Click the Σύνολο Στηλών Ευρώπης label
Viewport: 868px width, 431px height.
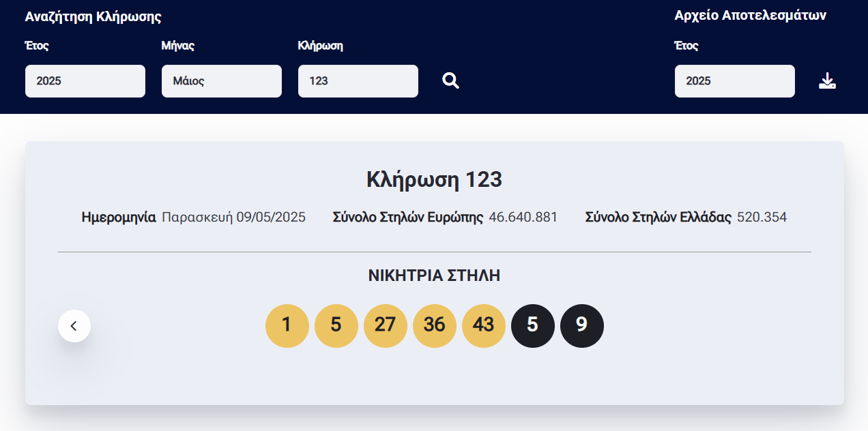(x=408, y=218)
